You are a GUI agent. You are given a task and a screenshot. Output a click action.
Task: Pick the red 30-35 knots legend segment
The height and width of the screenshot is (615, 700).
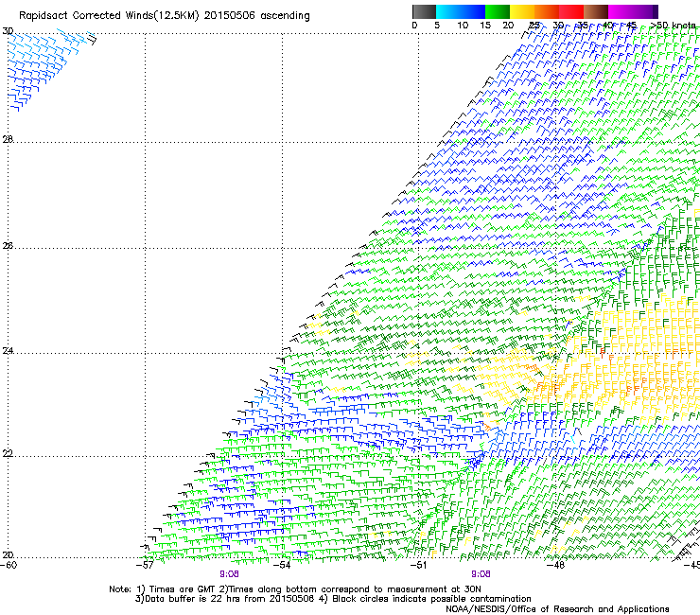pos(571,11)
